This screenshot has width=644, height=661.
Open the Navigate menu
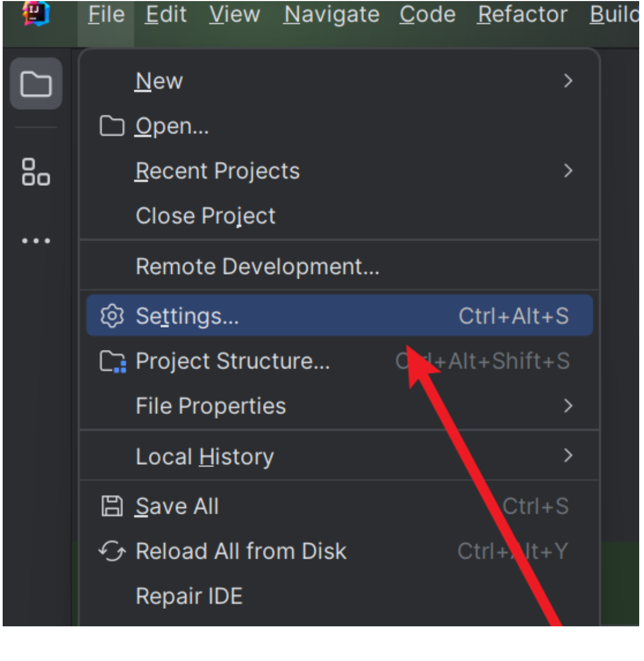tap(331, 15)
